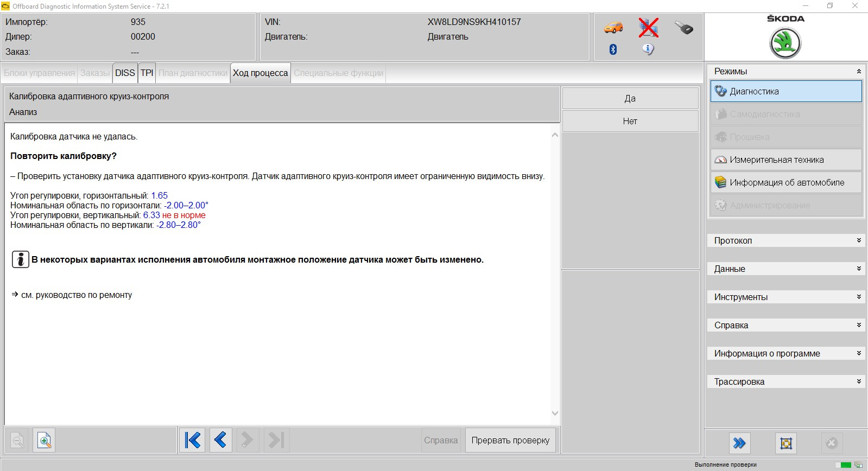868x471 pixels.
Task: Expand Информация о программе section
Action: pos(786,353)
